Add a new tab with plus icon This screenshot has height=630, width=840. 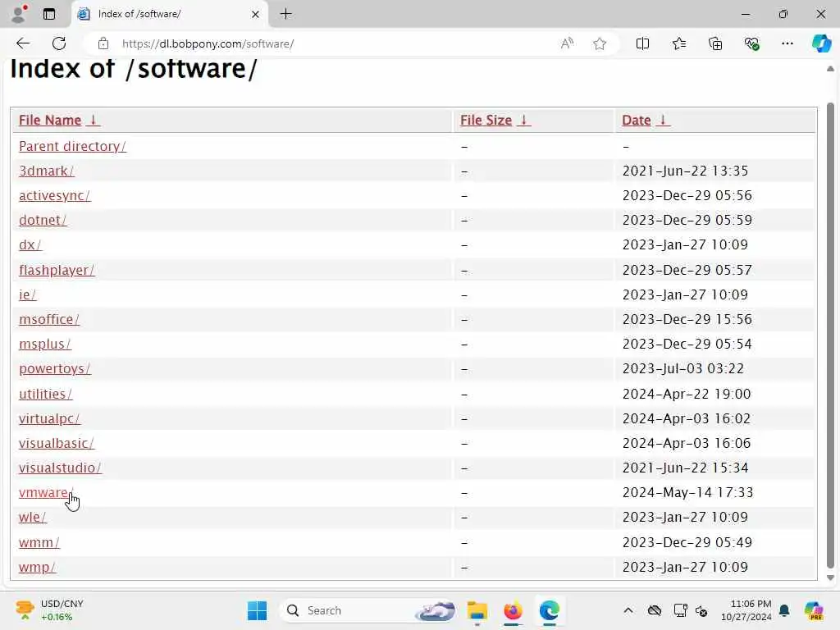pyautogui.click(x=286, y=14)
